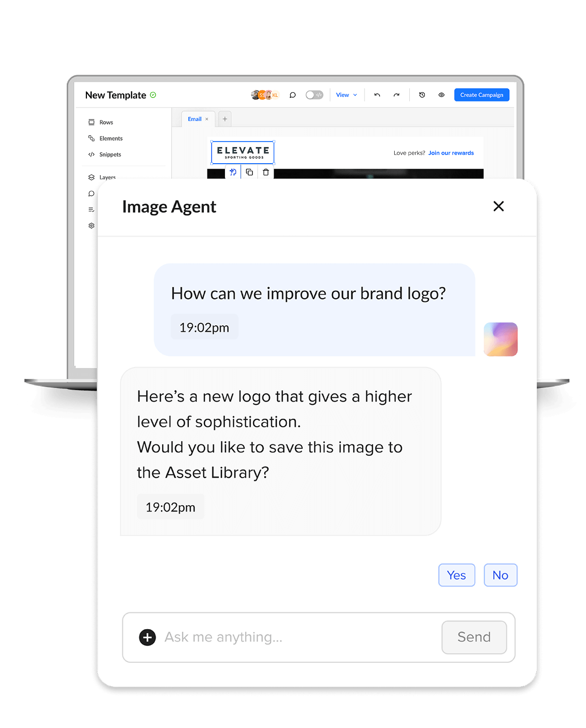Open the Join our rewards link

point(450,153)
